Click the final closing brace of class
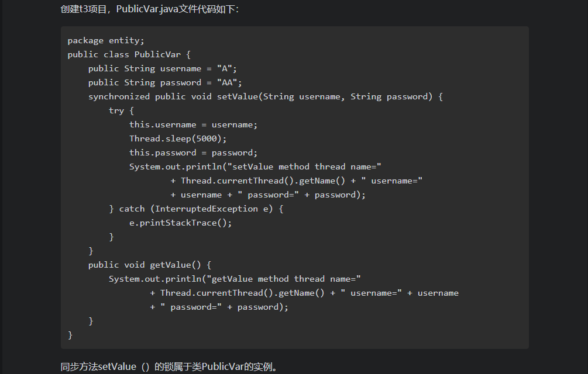588x374 pixels. (70, 335)
